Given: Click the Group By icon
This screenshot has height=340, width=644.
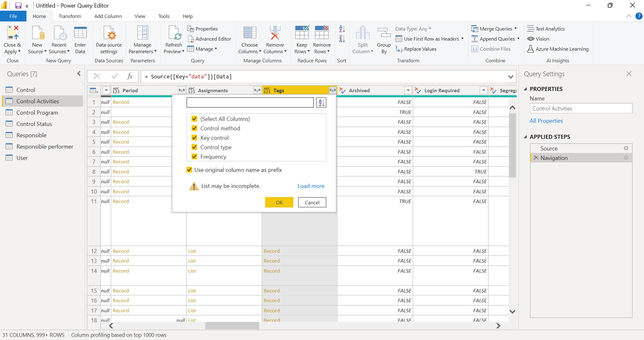Looking at the screenshot, I should click(384, 33).
